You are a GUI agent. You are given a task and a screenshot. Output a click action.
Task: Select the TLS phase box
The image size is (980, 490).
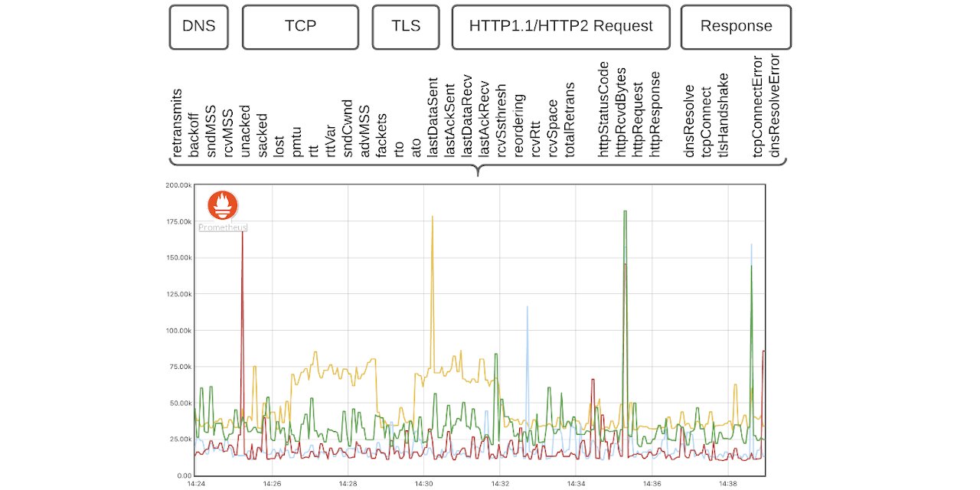(406, 27)
